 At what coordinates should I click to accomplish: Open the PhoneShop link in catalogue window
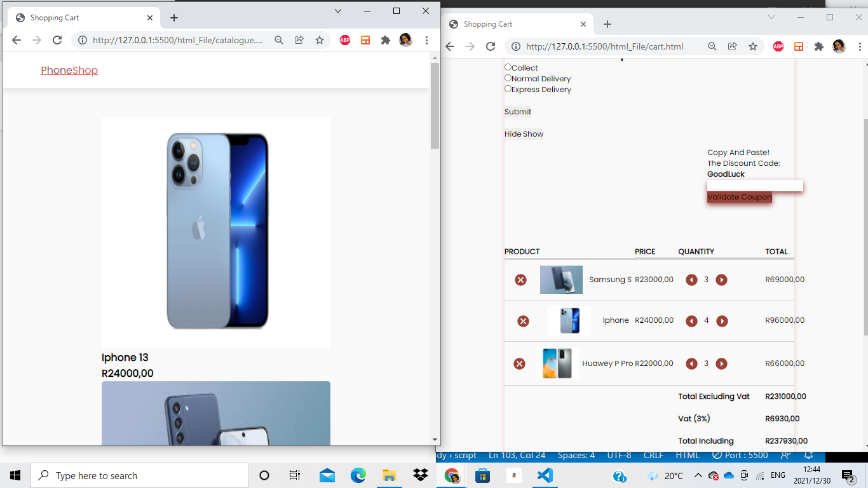(69, 71)
